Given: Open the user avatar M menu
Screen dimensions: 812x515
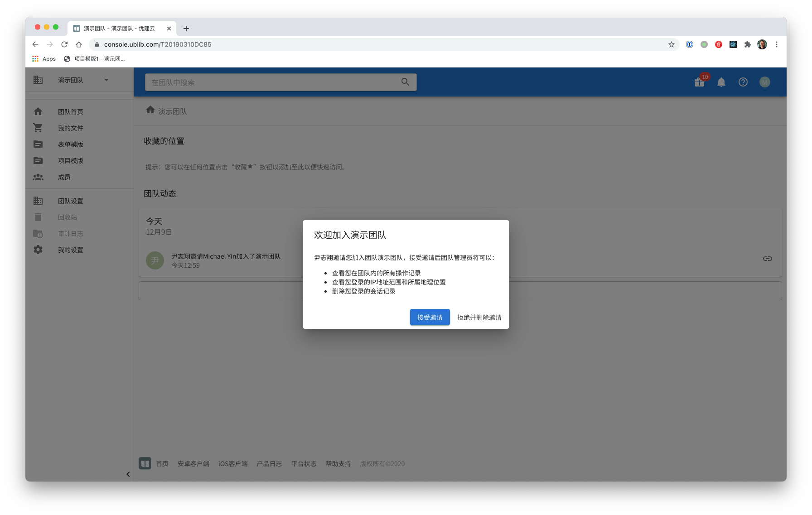Looking at the screenshot, I should [765, 82].
